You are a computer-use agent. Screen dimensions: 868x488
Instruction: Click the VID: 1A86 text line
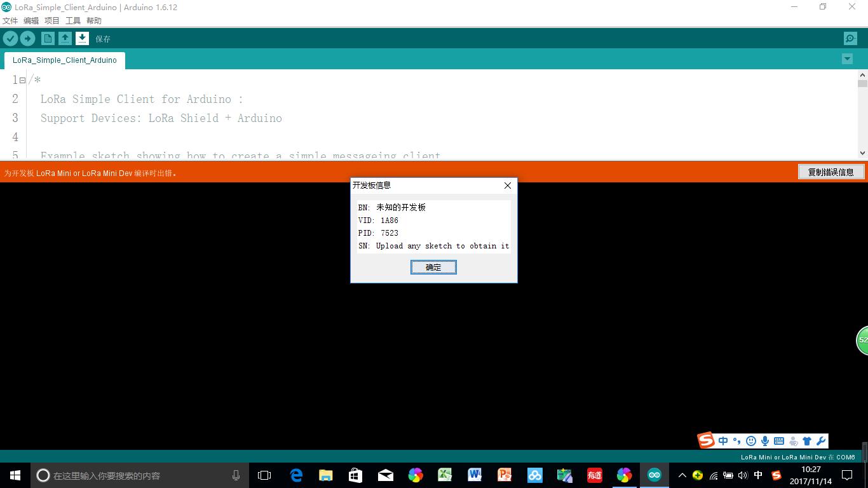coord(378,220)
